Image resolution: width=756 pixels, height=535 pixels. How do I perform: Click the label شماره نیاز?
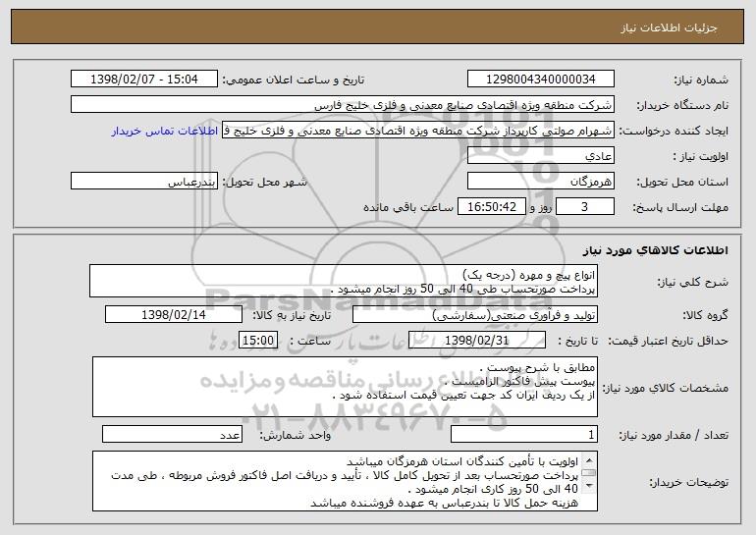(x=701, y=80)
